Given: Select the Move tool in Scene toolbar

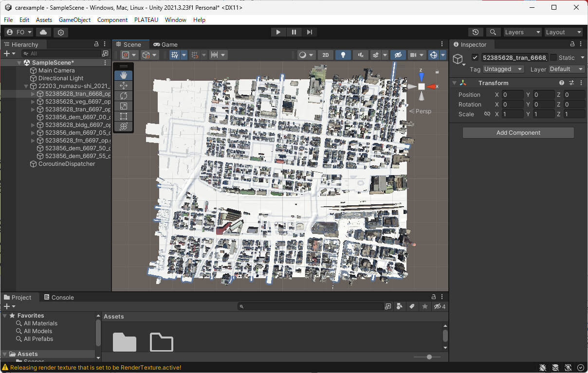Looking at the screenshot, I should (123, 86).
